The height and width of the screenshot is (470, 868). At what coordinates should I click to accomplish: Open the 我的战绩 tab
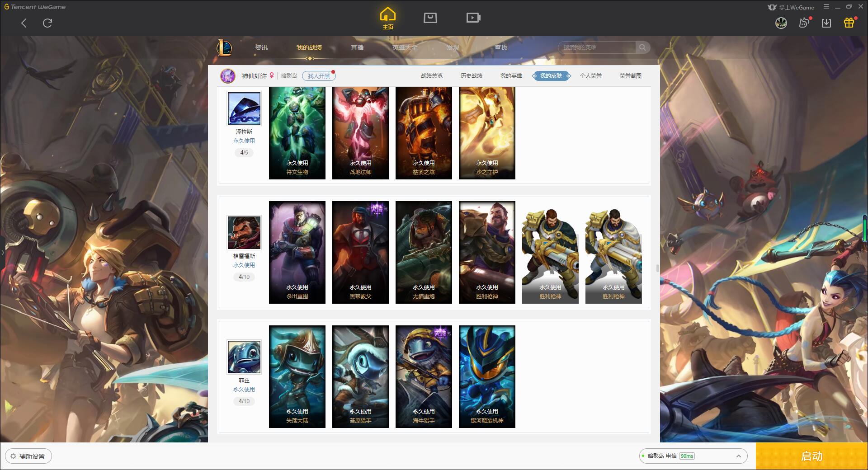309,47
